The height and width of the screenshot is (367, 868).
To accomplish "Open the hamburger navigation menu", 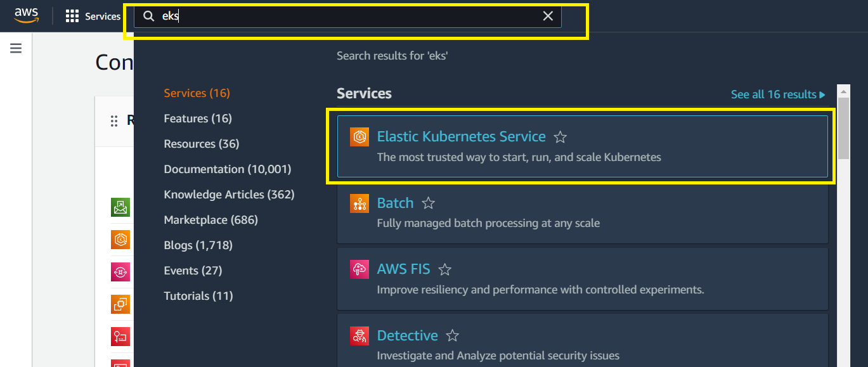I will point(15,48).
